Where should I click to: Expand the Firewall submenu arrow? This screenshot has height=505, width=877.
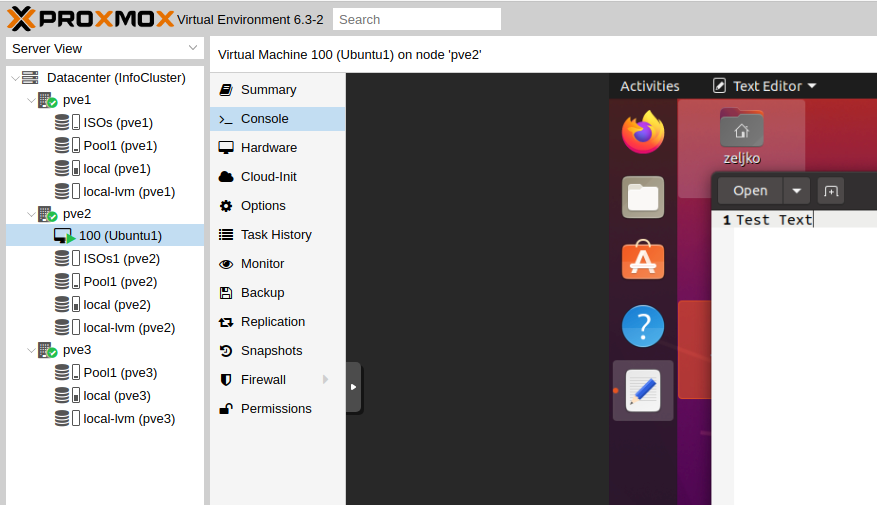(326, 380)
